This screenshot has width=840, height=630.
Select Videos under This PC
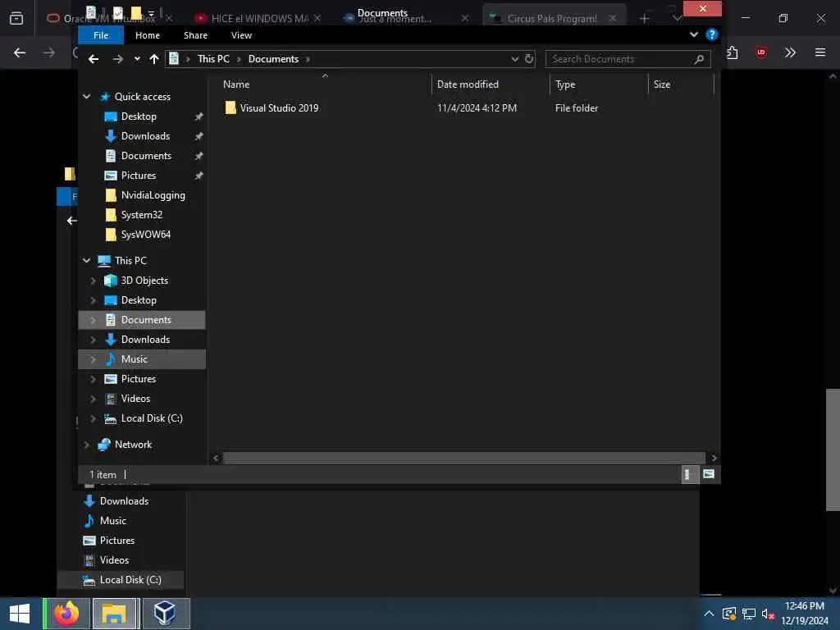click(135, 399)
